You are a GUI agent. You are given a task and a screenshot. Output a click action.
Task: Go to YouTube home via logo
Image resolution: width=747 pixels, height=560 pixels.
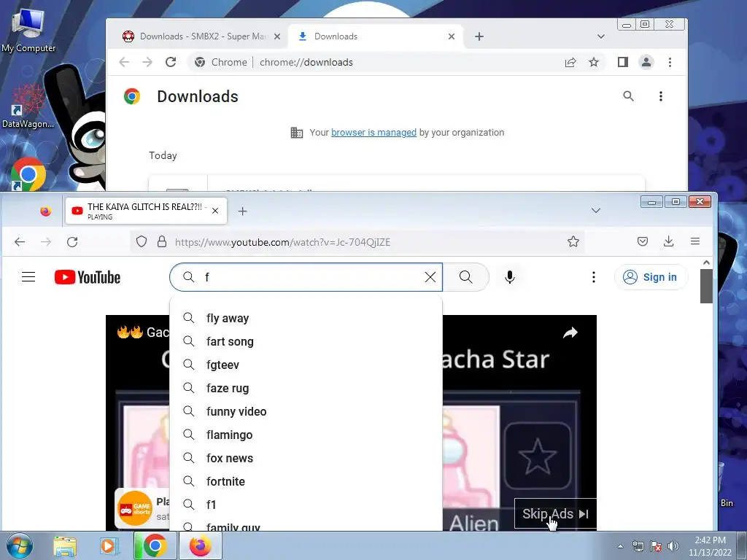88,277
